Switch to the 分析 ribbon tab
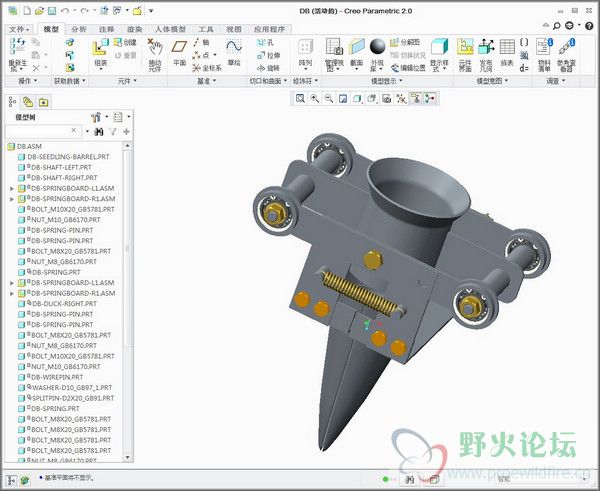Image resolution: width=600 pixels, height=491 pixels. (79, 29)
